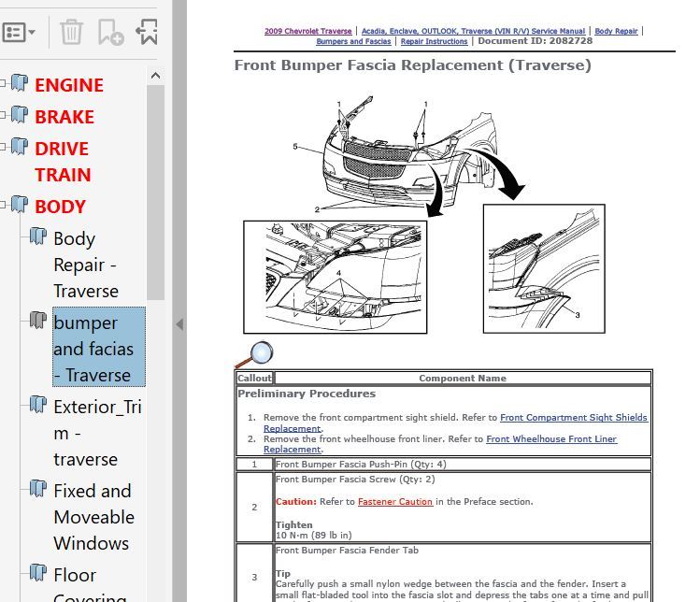Click the bumper and facias bookmark icon
The image size is (700, 602).
(38, 320)
